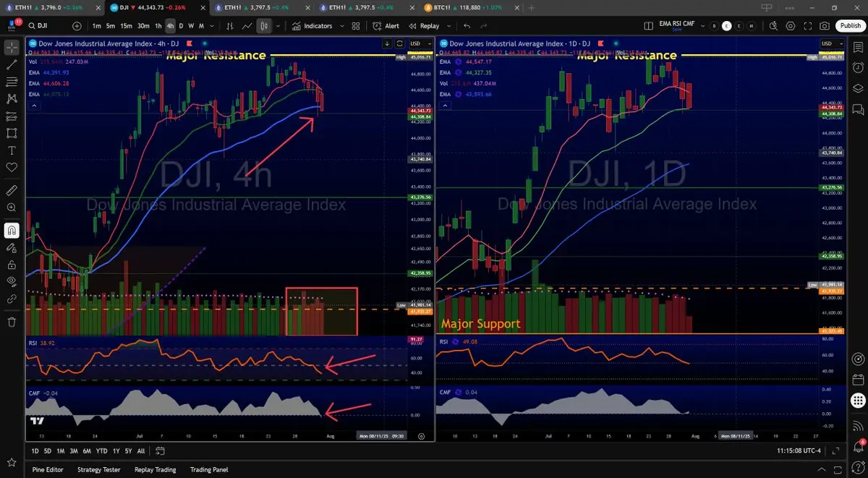Toggle lock all drawings

click(12, 264)
